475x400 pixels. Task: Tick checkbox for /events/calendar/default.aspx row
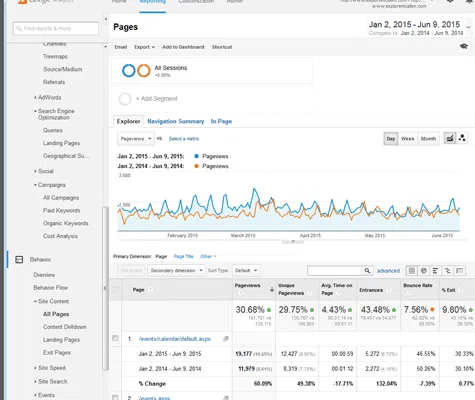[x=115, y=338]
